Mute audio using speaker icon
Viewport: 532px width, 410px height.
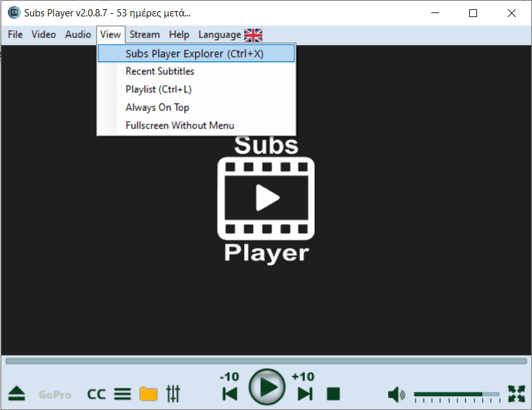click(x=396, y=395)
